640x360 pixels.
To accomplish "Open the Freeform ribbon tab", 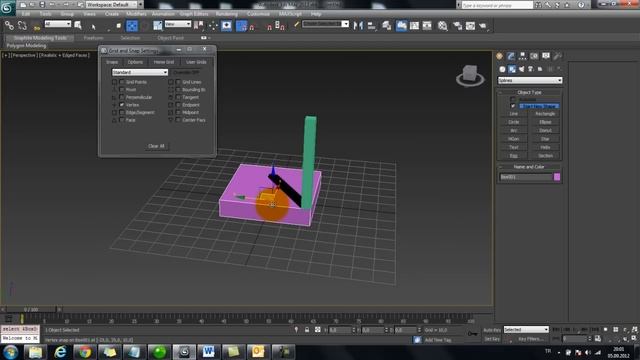I will point(93,38).
